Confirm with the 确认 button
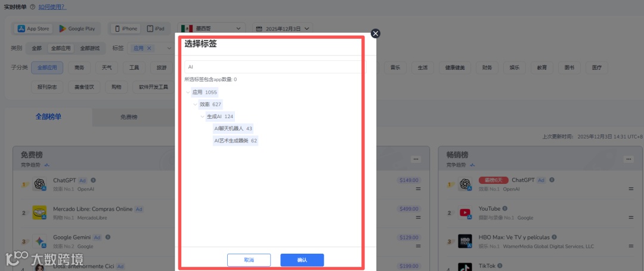Screen dimensions: 644x271 (x=302, y=260)
